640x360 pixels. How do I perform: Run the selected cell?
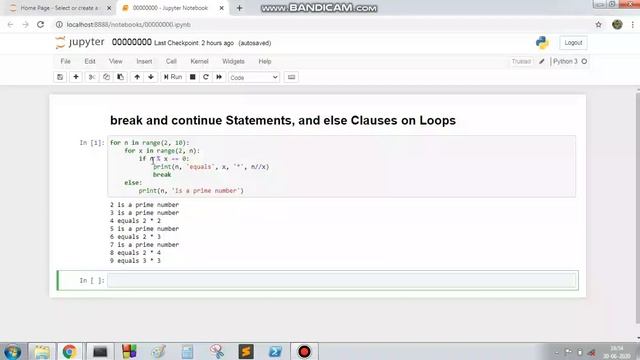click(173, 77)
